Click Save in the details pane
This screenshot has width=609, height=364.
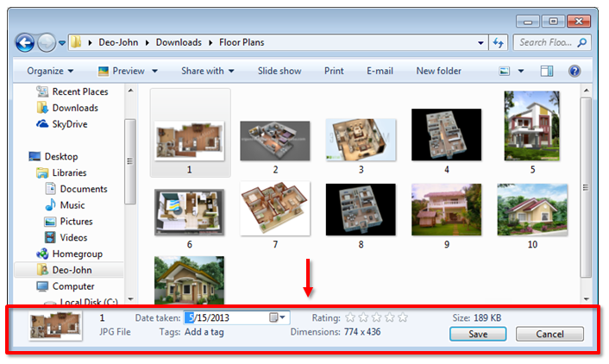point(478,334)
